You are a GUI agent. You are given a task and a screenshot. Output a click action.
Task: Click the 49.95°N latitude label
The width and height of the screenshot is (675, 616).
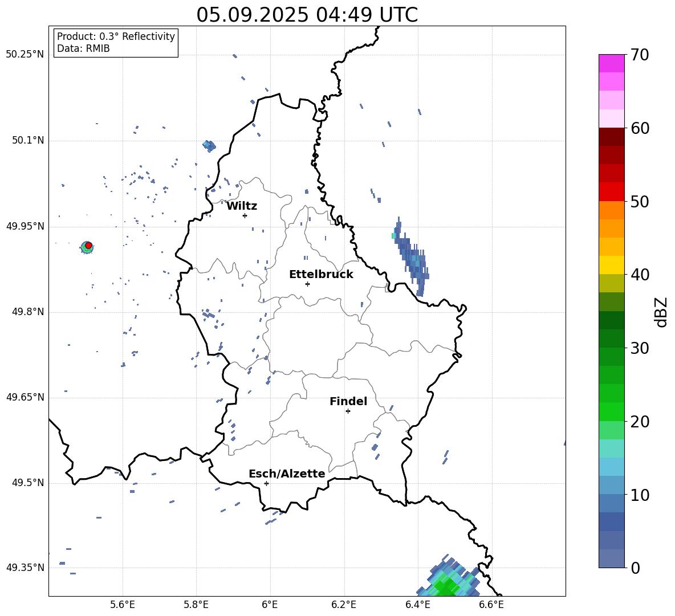[25, 226]
